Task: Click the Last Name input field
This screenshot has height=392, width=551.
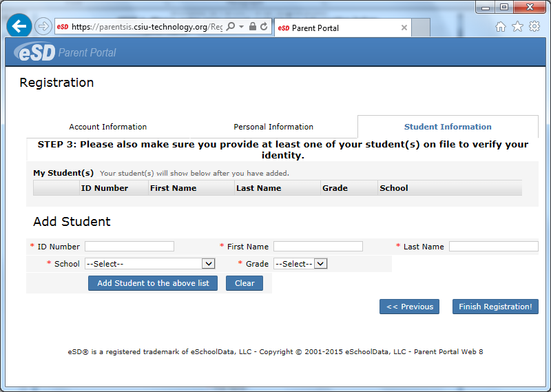Action: (x=493, y=246)
